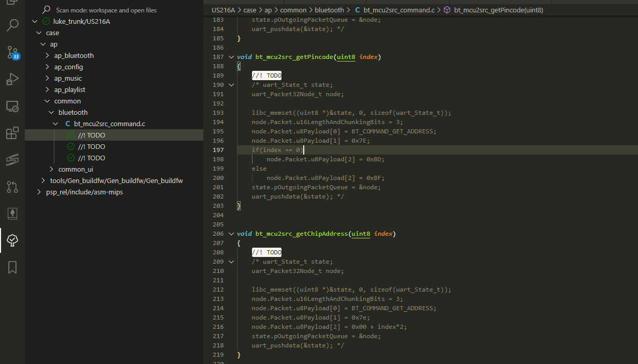Click line number 206 in the gutter
638x364 pixels.
(x=218, y=234)
